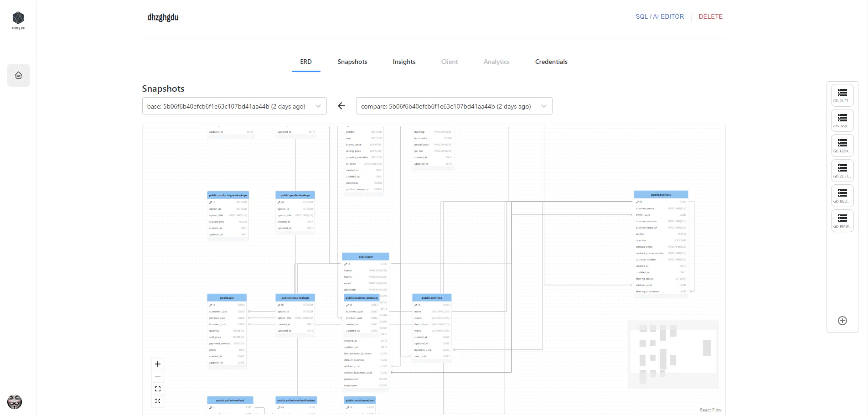Zoom in on the ERD canvas
The width and height of the screenshot is (868, 416).
point(158,364)
